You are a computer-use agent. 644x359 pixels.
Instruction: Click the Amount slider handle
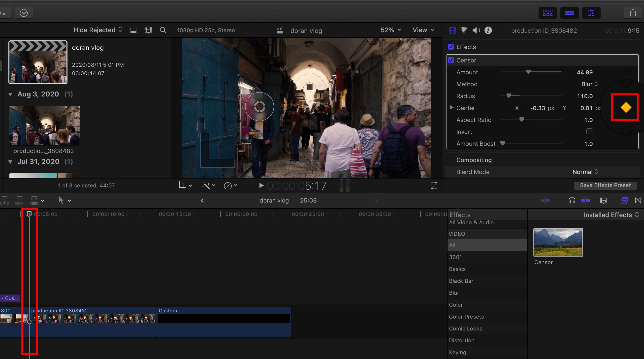coord(528,72)
